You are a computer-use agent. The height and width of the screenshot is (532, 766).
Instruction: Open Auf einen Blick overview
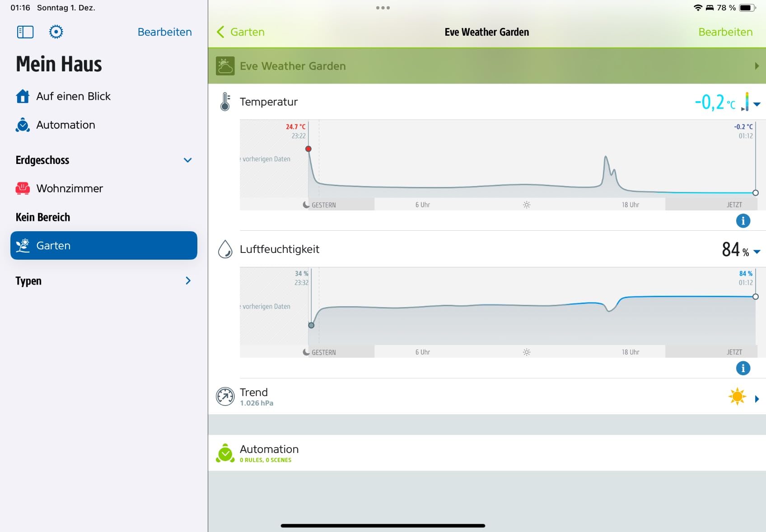point(104,96)
